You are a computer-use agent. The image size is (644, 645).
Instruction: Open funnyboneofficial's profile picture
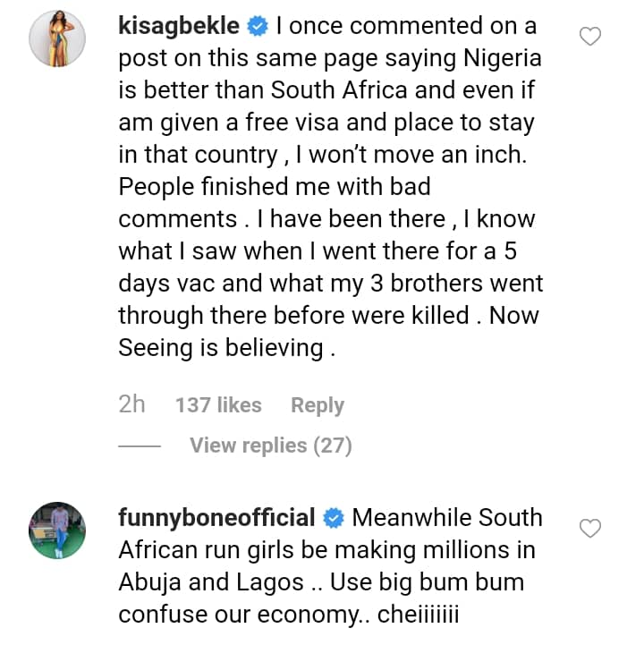click(x=57, y=530)
